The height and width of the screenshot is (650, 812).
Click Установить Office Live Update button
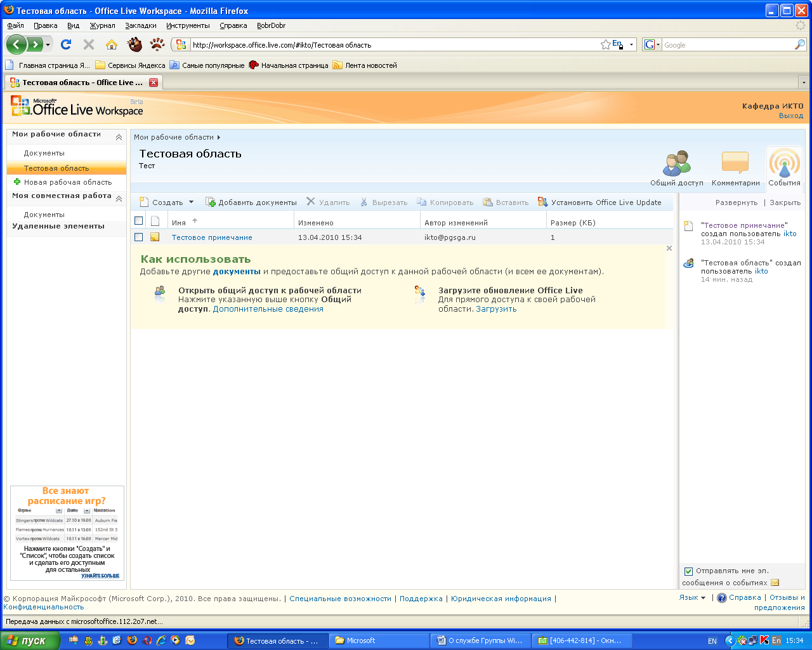599,202
